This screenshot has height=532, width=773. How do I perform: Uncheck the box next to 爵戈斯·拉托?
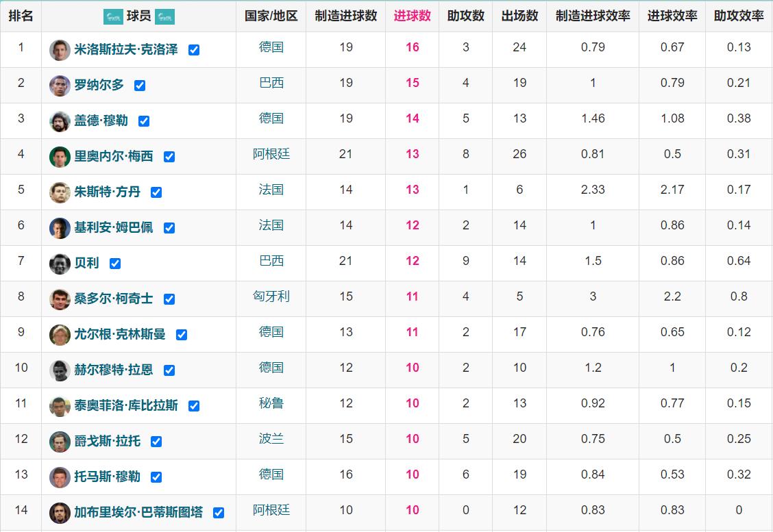[x=156, y=442]
